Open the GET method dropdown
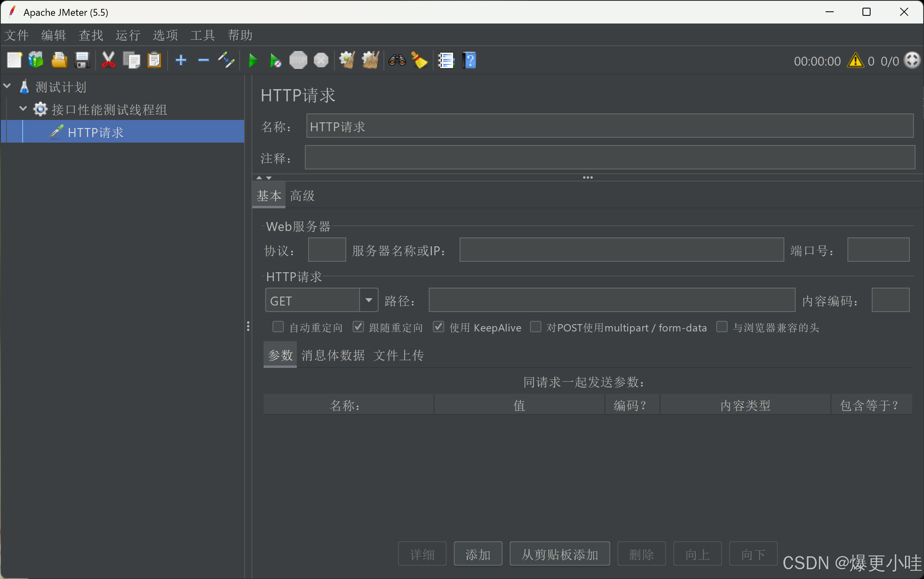Viewport: 924px width, 579px height. 368,300
